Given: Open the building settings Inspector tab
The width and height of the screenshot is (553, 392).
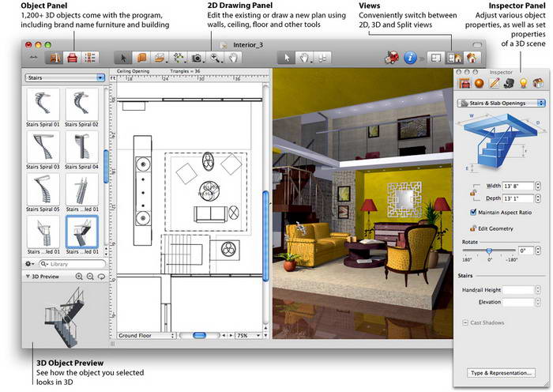Looking at the screenshot, I should (538, 83).
